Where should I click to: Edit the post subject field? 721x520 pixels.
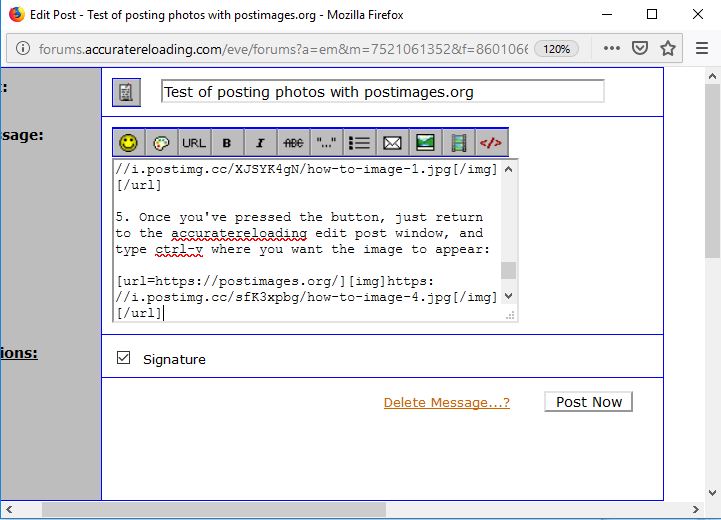pyautogui.click(x=383, y=91)
